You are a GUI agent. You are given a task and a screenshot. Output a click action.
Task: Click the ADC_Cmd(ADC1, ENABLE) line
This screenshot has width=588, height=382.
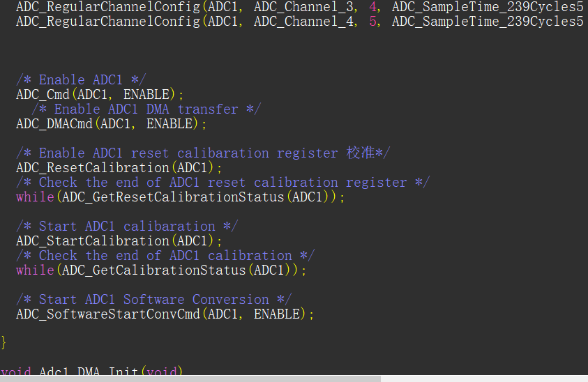click(100, 94)
